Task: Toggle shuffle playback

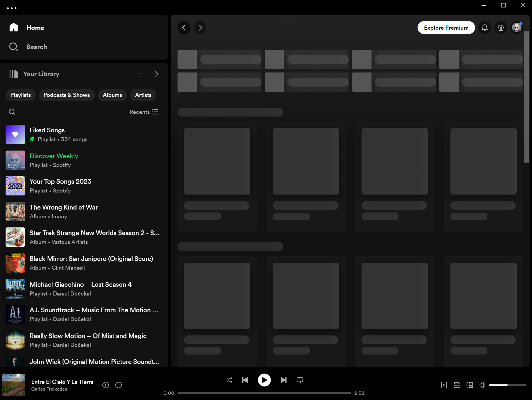Action: click(229, 380)
